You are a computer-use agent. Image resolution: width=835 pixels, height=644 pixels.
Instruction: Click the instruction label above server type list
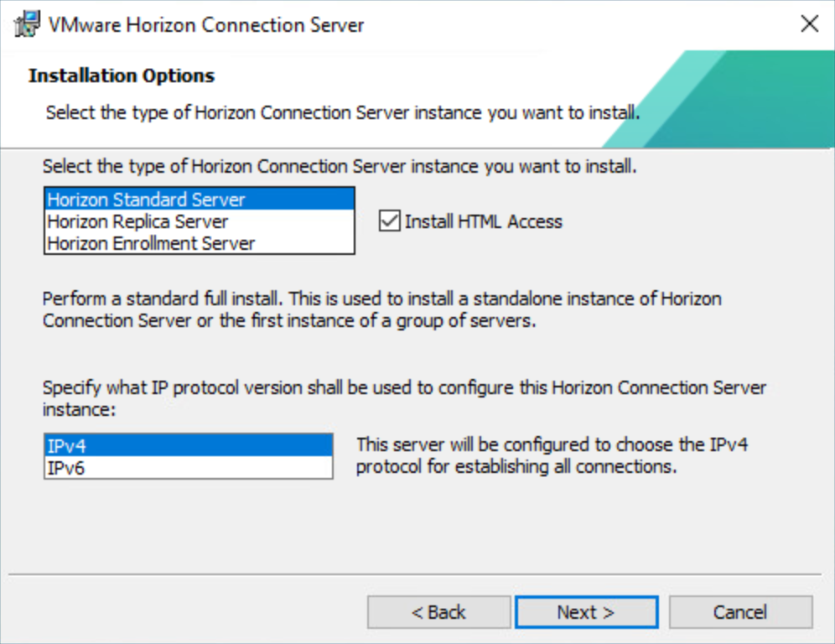pyautogui.click(x=340, y=166)
